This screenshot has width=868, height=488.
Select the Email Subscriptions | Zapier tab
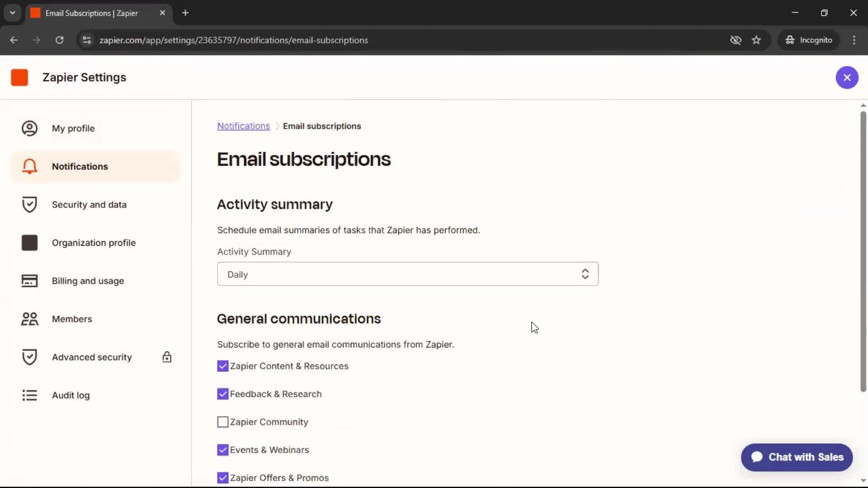coord(99,13)
